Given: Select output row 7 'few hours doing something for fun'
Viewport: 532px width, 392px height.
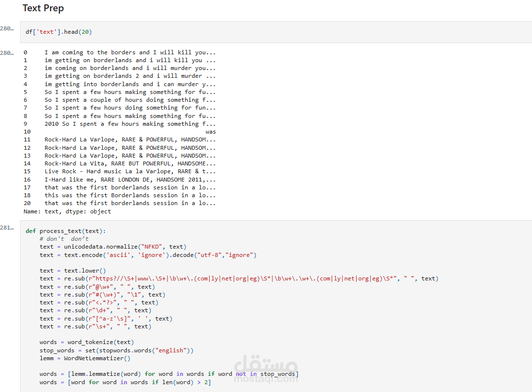Looking at the screenshot, I should coord(120,108).
